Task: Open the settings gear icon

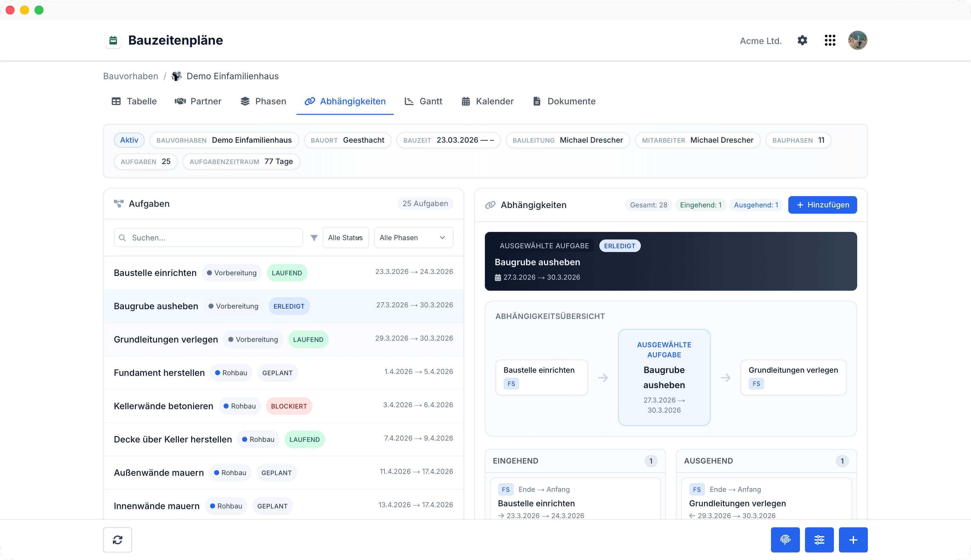Action: click(x=802, y=41)
